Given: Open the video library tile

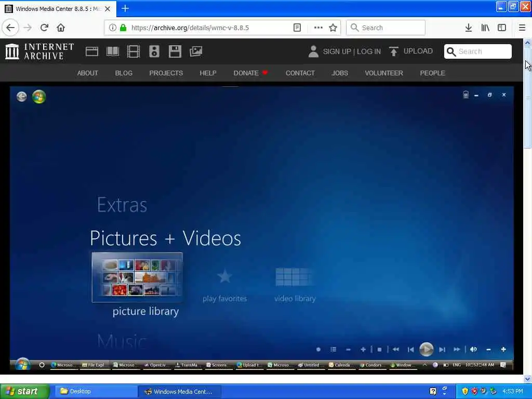Looking at the screenshot, I should [295, 285].
